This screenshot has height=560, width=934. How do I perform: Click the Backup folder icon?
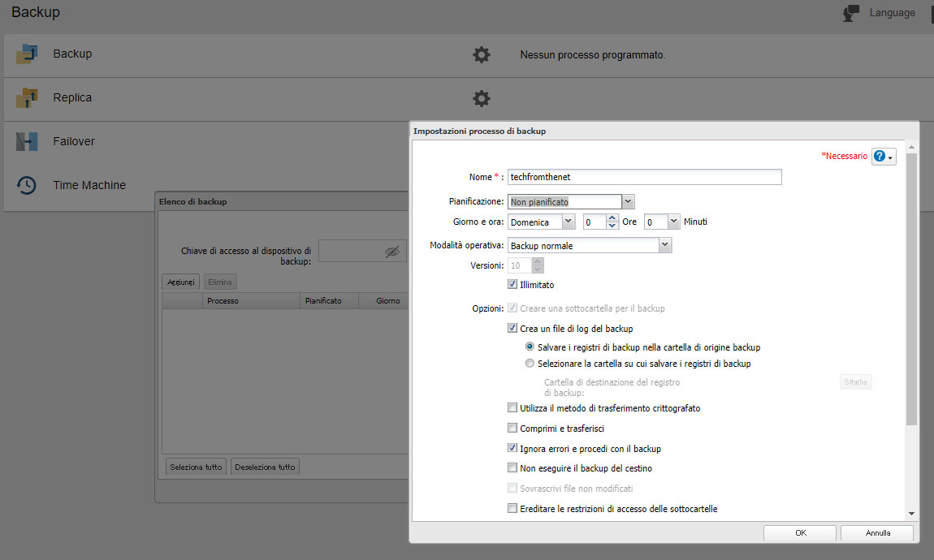27,54
